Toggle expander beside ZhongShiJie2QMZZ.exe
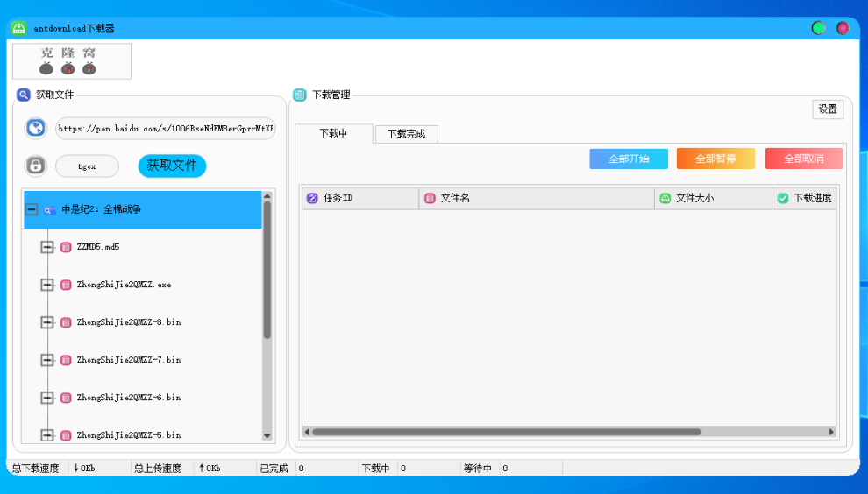The height and width of the screenshot is (494, 868). click(47, 285)
